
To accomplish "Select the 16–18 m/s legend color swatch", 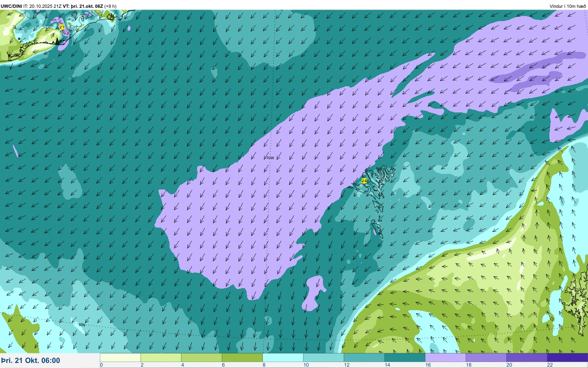I will pyautogui.click(x=446, y=357).
